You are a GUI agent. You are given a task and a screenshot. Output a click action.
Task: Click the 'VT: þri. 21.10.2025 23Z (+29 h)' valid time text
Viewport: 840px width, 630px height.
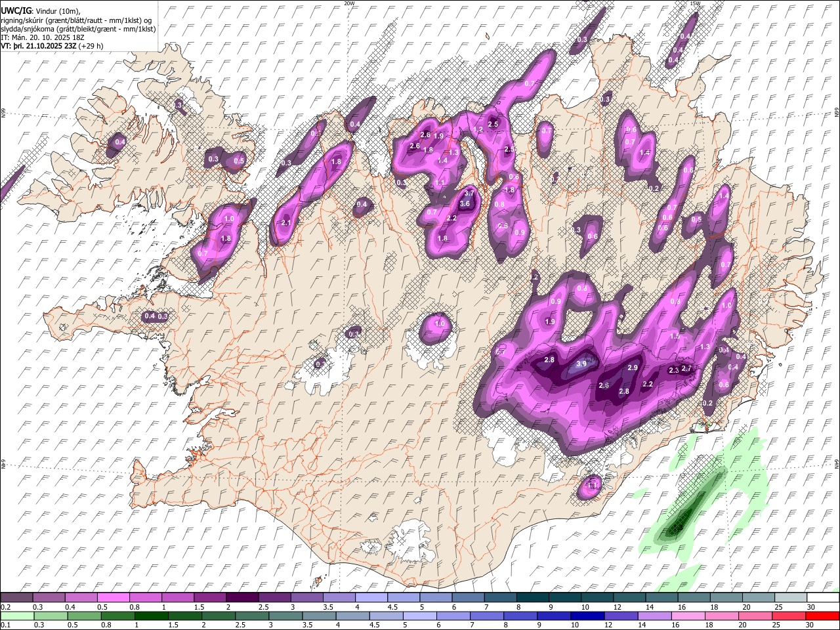click(52, 46)
